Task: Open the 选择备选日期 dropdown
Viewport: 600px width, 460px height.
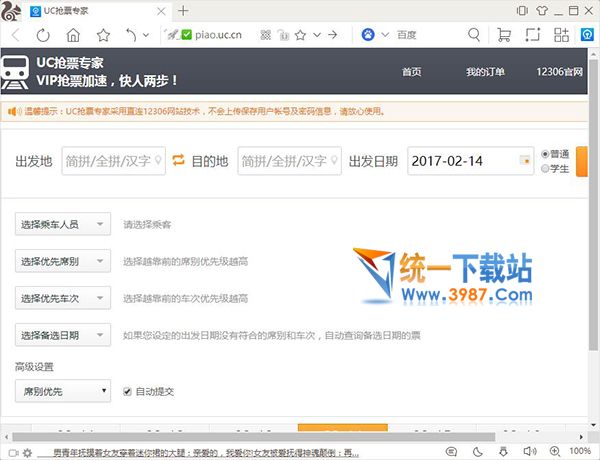Action: (x=62, y=335)
